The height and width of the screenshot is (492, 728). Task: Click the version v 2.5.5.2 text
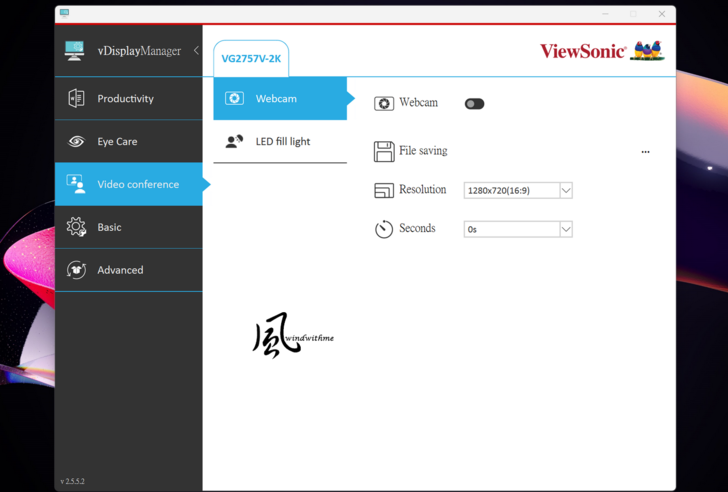point(72,481)
